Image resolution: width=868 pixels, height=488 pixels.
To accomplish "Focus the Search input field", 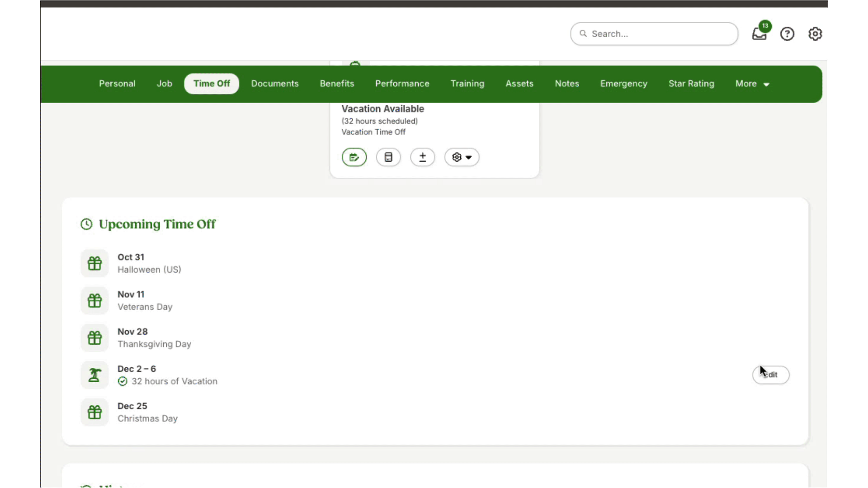I will coord(654,34).
